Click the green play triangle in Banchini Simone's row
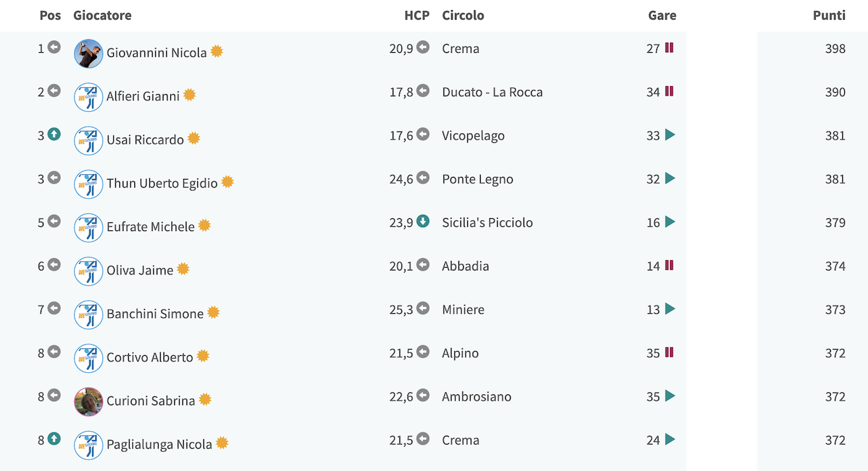Screen dimensions: 868x471 670,309
